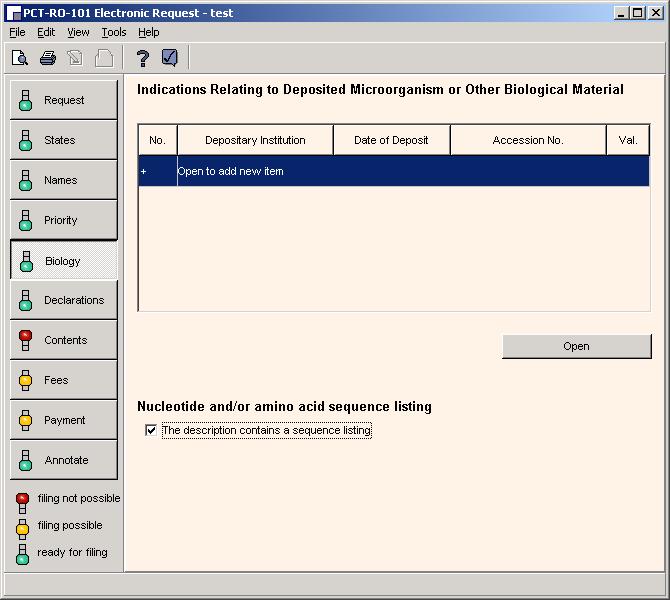Minimize the PCT-RO-101 window
This screenshot has width=670, height=600.
point(621,13)
